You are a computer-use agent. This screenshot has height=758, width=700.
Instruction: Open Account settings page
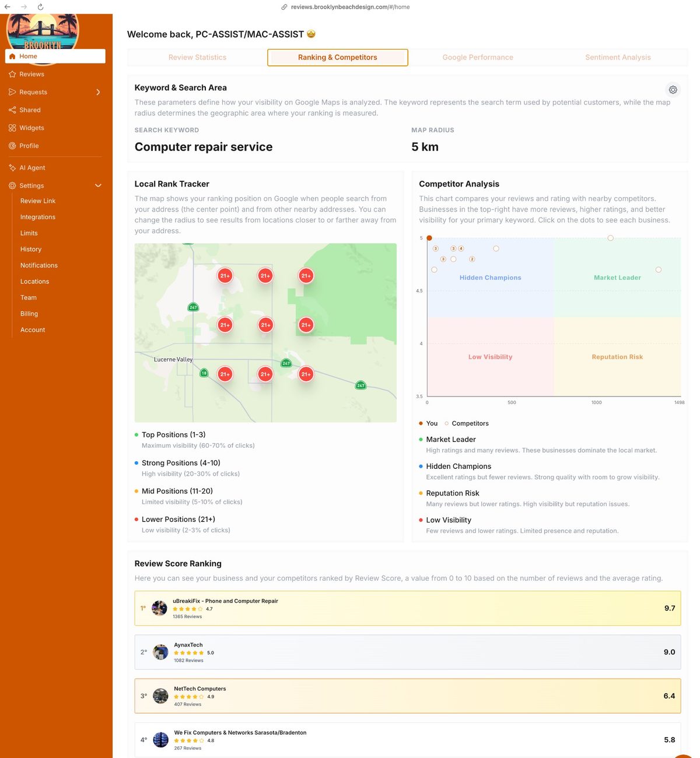coord(33,330)
